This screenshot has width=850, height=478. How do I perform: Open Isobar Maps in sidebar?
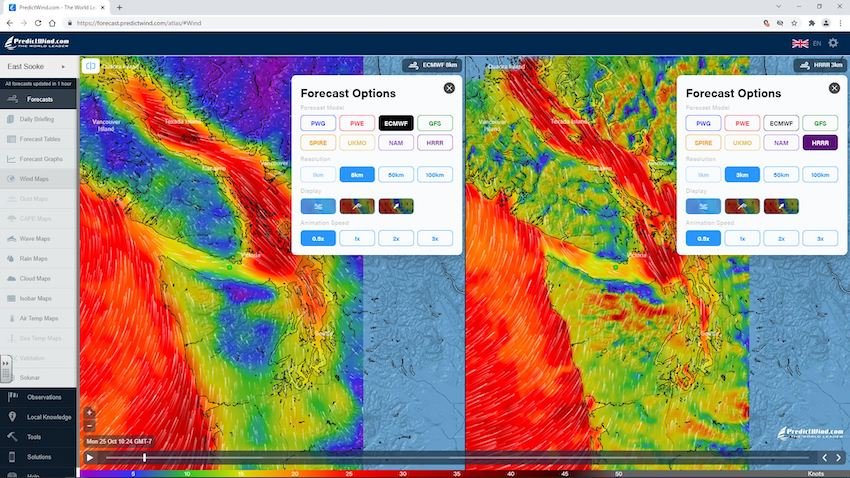pyautogui.click(x=38, y=299)
